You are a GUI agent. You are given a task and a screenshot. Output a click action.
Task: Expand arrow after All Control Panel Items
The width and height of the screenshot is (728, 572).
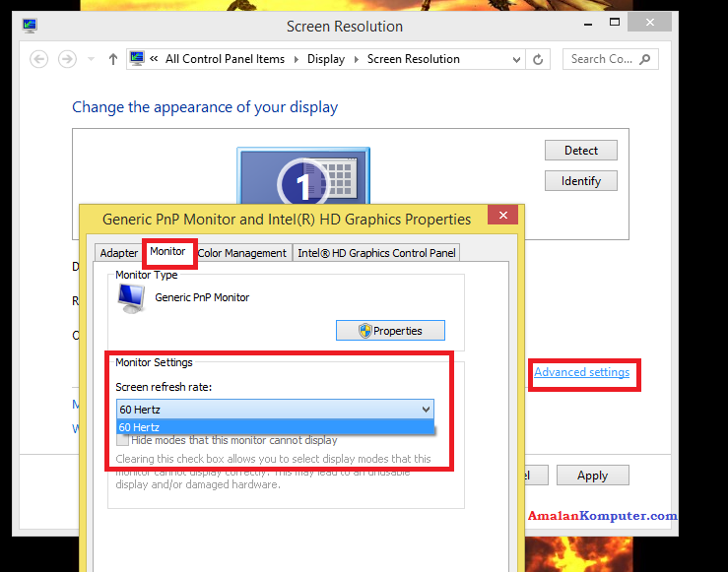click(297, 59)
